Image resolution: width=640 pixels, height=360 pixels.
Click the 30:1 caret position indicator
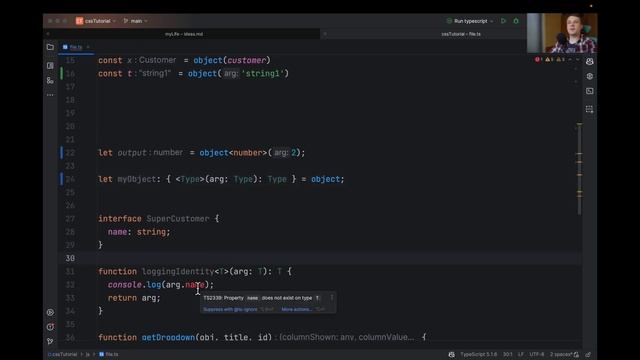(x=507, y=354)
